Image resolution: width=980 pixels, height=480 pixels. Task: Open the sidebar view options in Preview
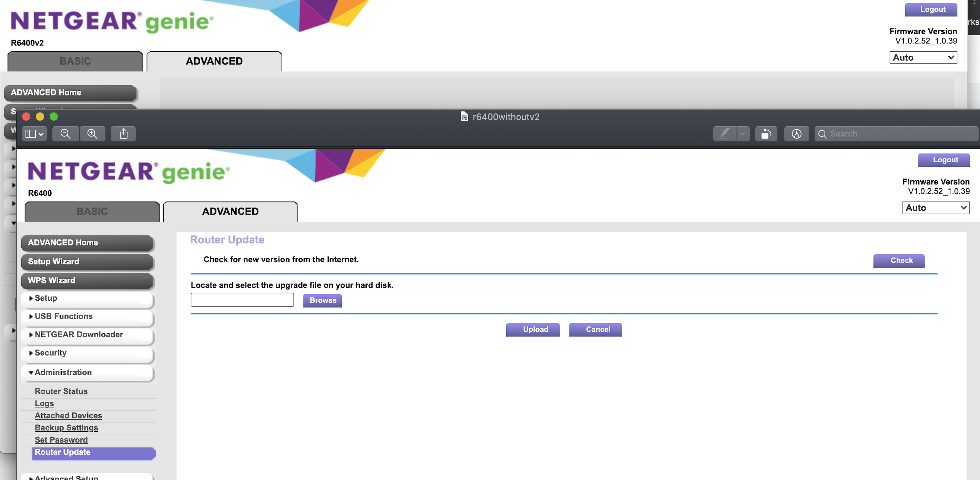click(33, 133)
